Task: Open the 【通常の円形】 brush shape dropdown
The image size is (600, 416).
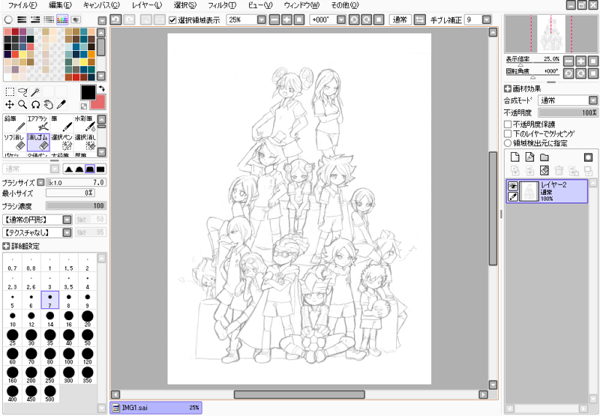Action: 67,220
